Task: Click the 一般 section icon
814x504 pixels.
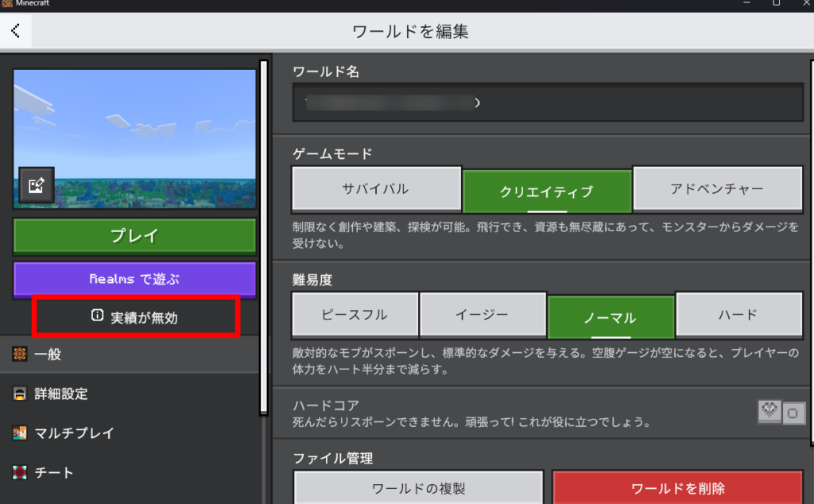Action: click(x=20, y=355)
